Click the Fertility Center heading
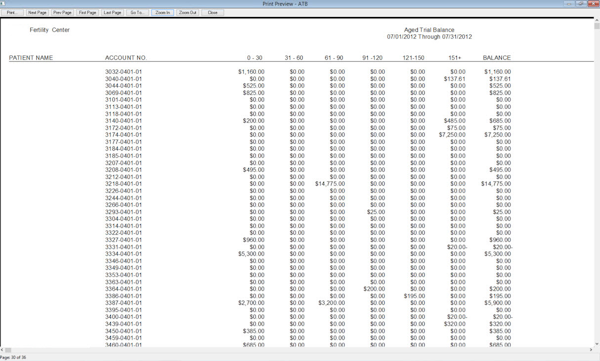The image size is (600, 361). (50, 30)
